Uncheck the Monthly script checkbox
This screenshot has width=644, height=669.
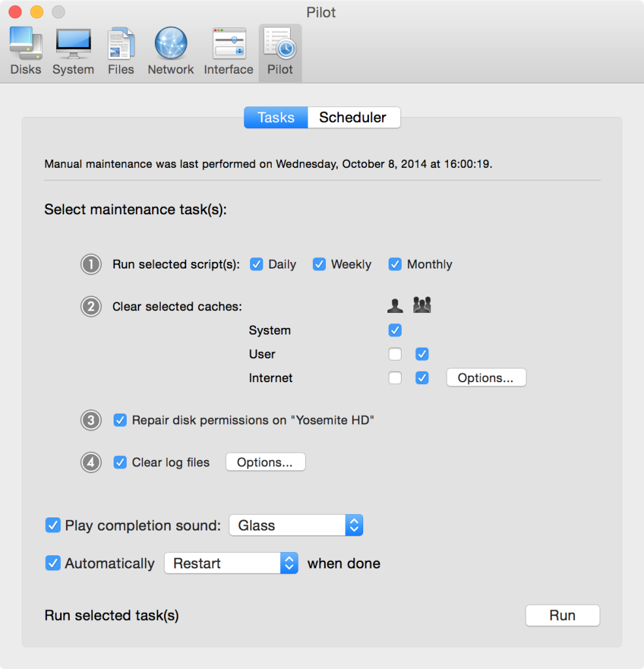point(395,264)
